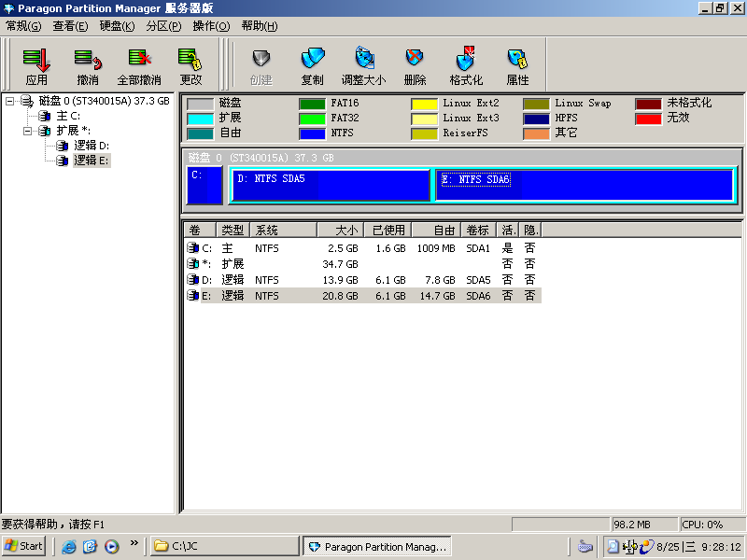
Task: Click the taskbar clock 9:28:12
Action: coord(720,547)
